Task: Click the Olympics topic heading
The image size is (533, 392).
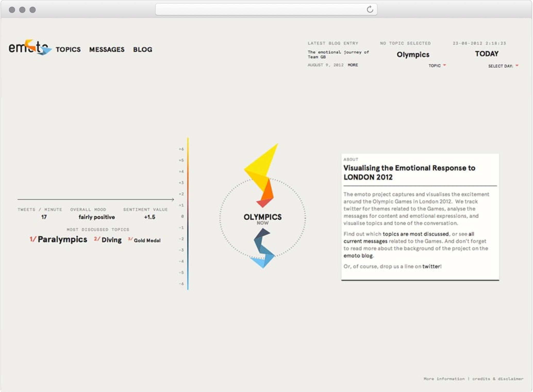Action: coord(413,55)
